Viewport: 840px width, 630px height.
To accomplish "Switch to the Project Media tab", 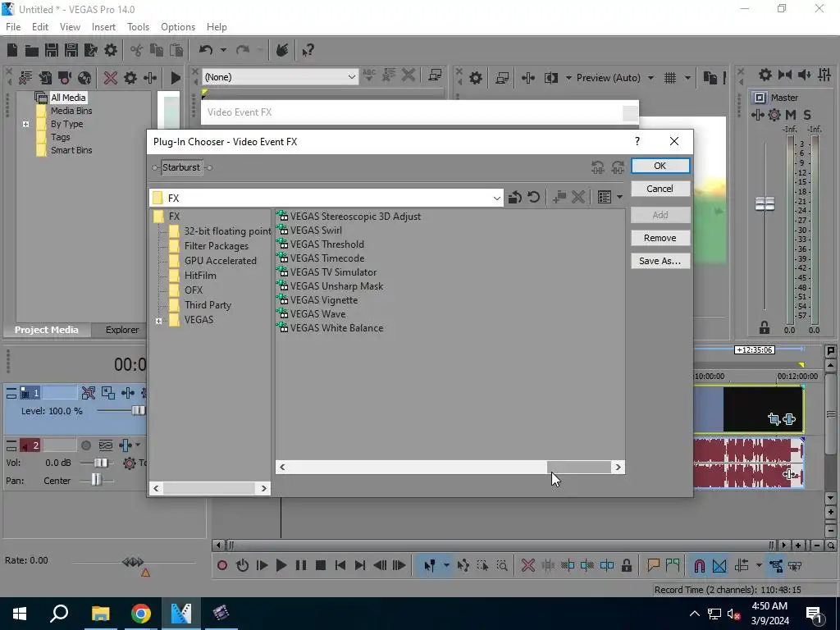I will [47, 330].
